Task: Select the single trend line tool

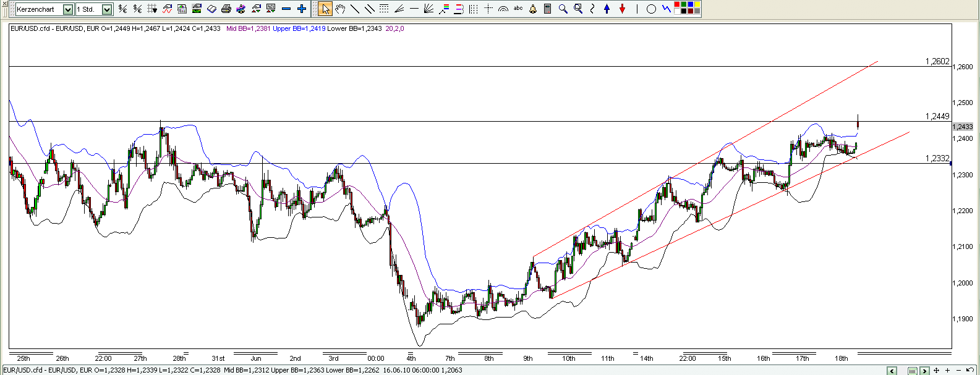Action: point(355,9)
